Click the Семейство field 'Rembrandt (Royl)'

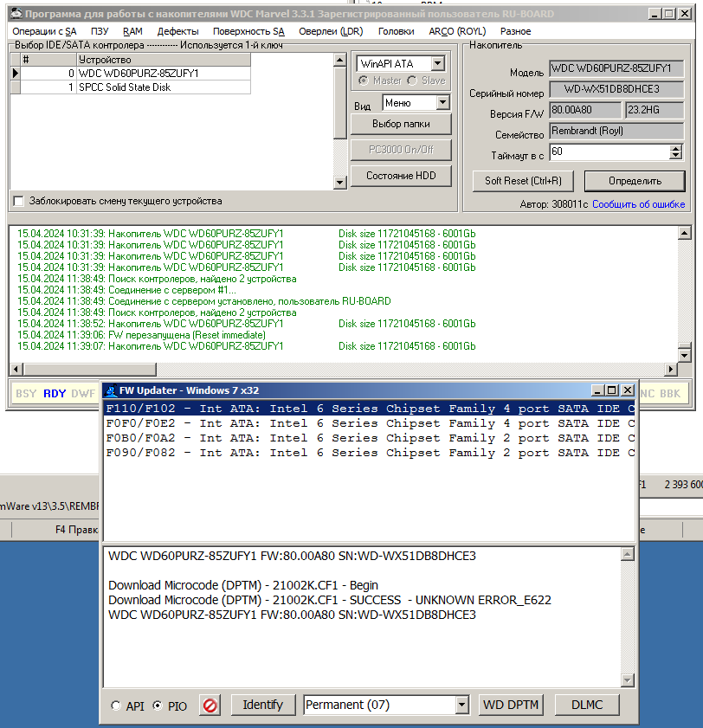click(616, 131)
